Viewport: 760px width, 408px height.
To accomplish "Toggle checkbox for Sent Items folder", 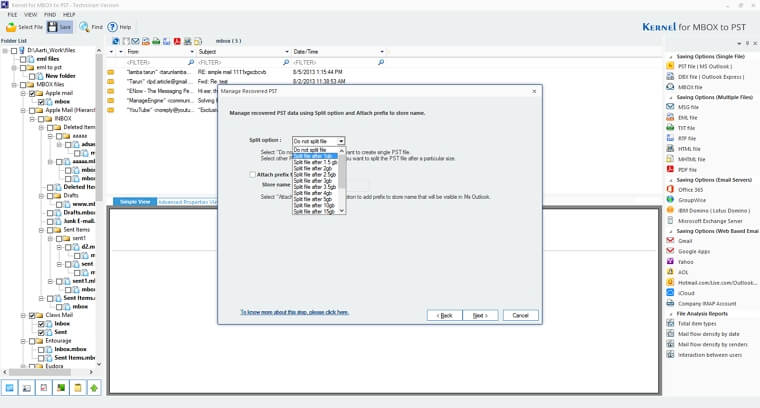I will 50,230.
